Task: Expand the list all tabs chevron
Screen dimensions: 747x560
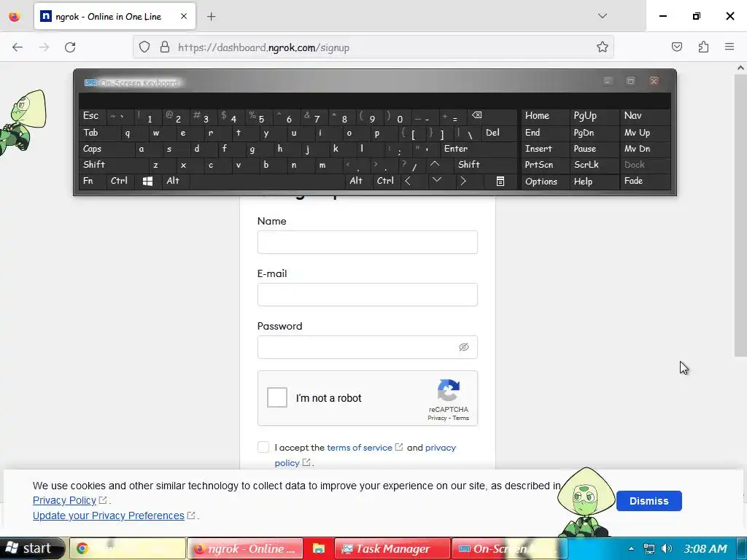Action: point(602,16)
